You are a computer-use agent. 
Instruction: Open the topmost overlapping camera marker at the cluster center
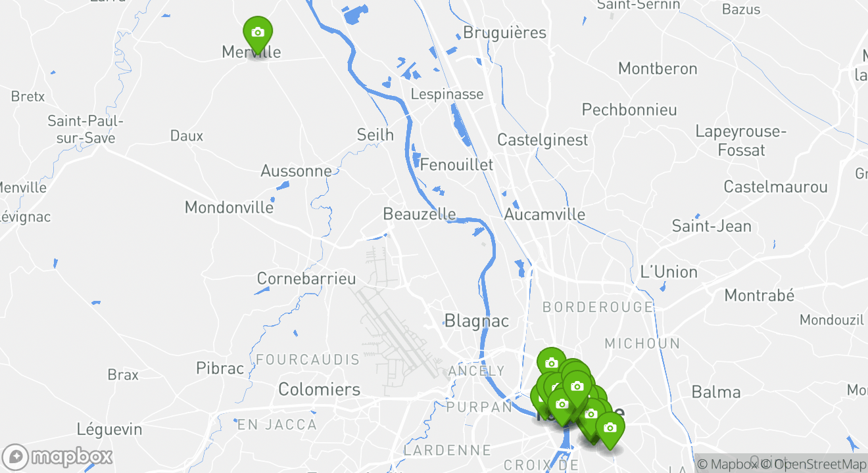tap(577, 387)
